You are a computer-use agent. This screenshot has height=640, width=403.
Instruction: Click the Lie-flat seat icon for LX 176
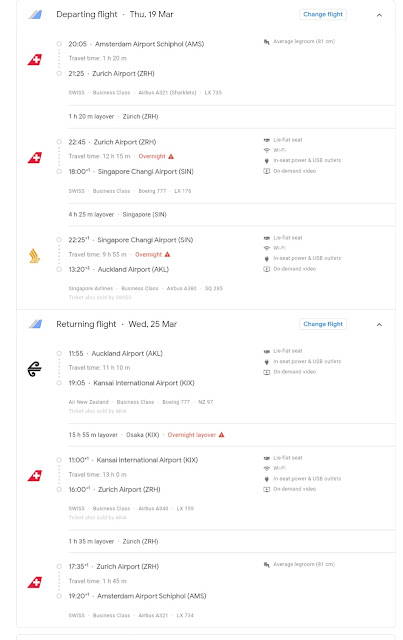click(267, 140)
